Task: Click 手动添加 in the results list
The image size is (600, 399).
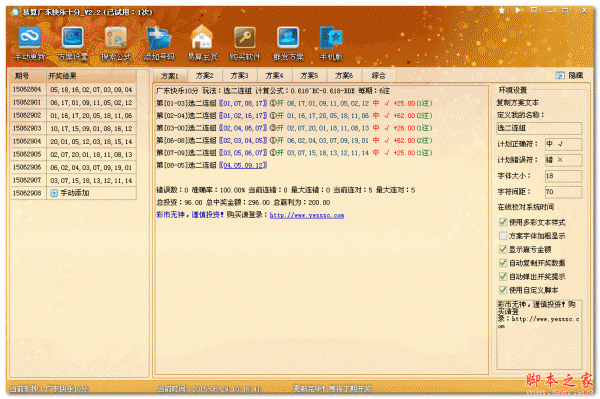Action: coord(75,193)
